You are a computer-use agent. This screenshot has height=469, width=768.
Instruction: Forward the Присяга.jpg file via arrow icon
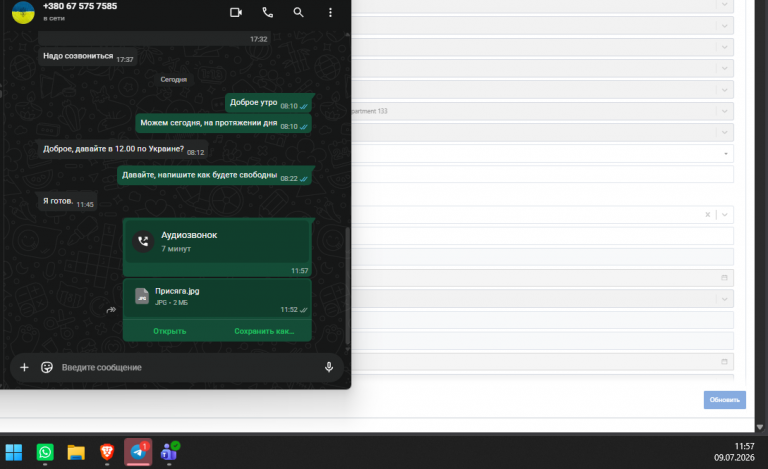[x=111, y=309]
